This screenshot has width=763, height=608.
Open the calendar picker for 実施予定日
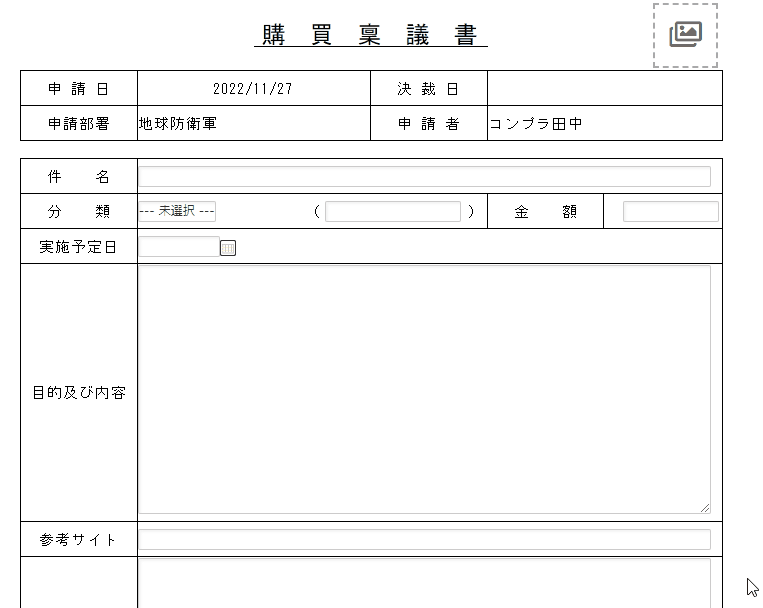pos(228,248)
